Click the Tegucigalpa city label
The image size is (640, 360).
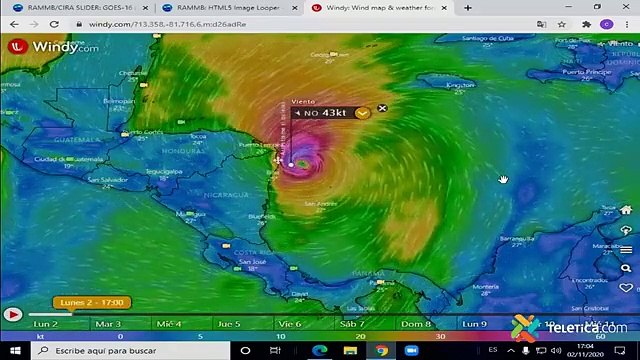click(x=164, y=171)
